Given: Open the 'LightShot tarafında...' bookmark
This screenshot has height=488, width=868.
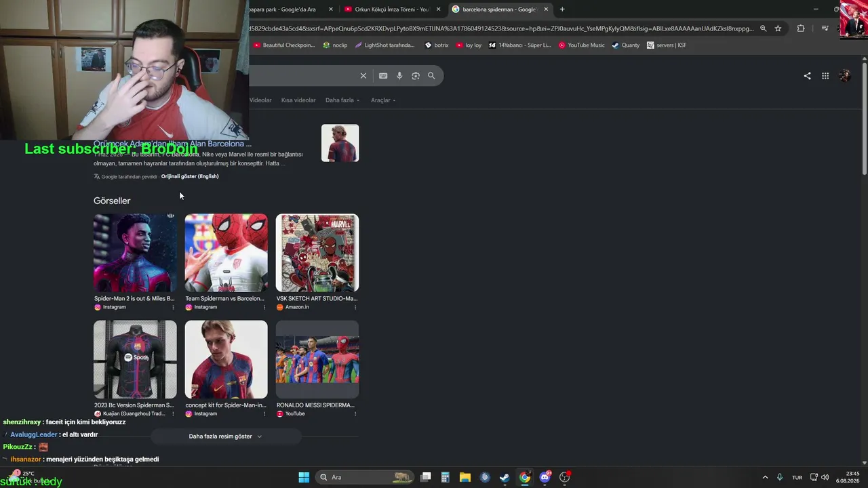Looking at the screenshot, I should [x=384, y=45].
